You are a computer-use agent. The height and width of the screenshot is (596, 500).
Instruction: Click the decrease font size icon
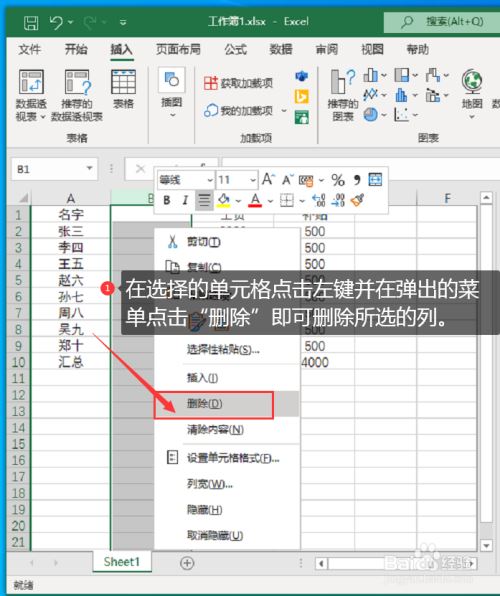tap(287, 179)
